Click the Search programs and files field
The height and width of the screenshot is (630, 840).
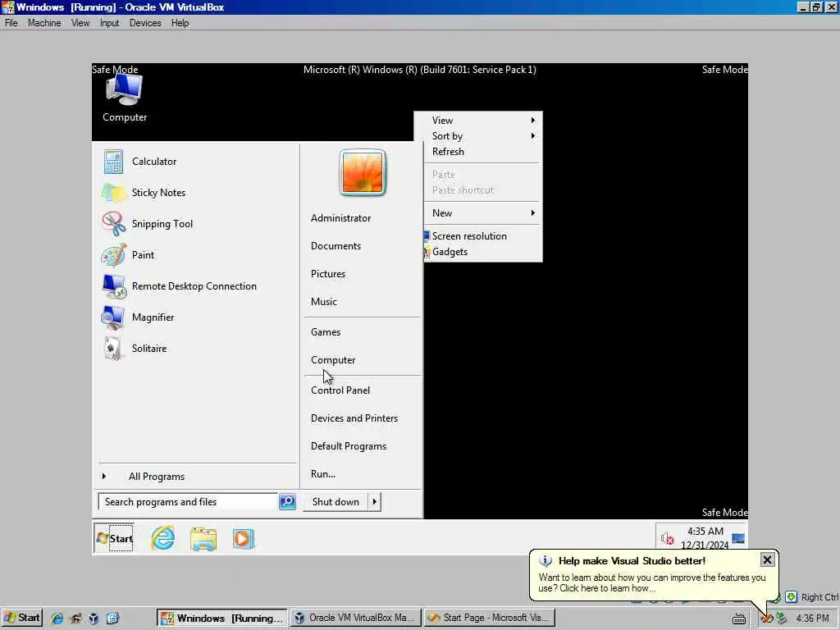click(x=188, y=501)
